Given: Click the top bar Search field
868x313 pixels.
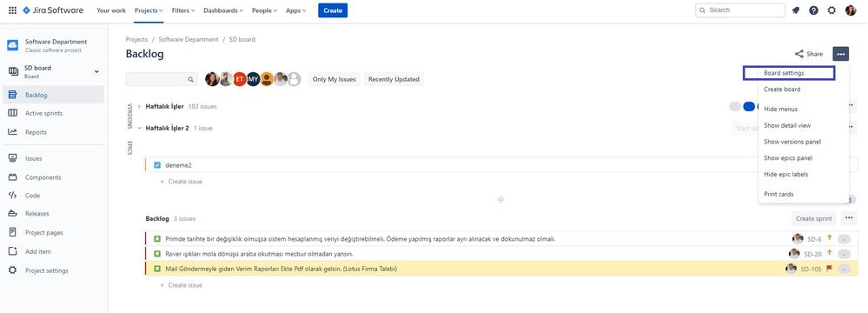Looking at the screenshot, I should [740, 10].
